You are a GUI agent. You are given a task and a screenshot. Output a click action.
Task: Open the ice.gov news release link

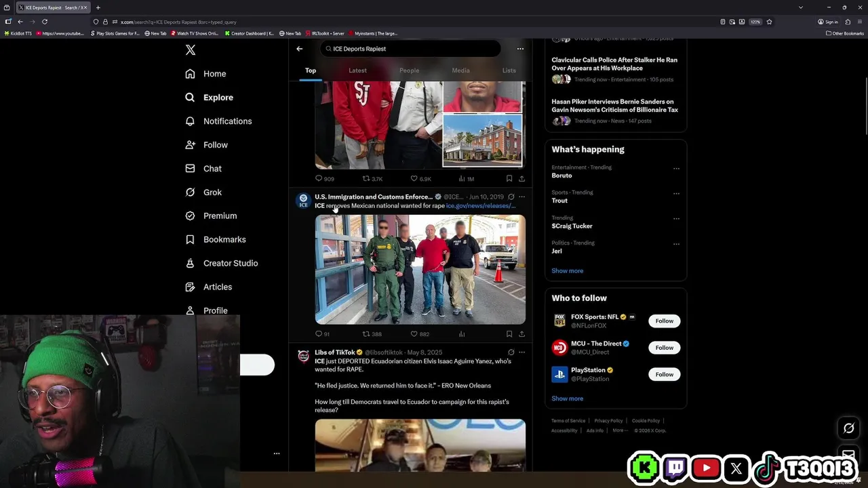tap(481, 206)
